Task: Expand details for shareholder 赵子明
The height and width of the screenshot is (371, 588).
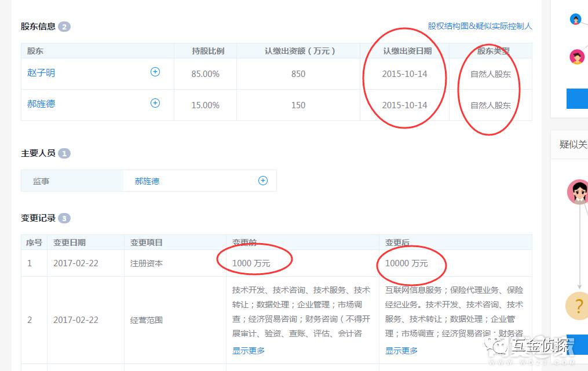Action: coord(155,72)
